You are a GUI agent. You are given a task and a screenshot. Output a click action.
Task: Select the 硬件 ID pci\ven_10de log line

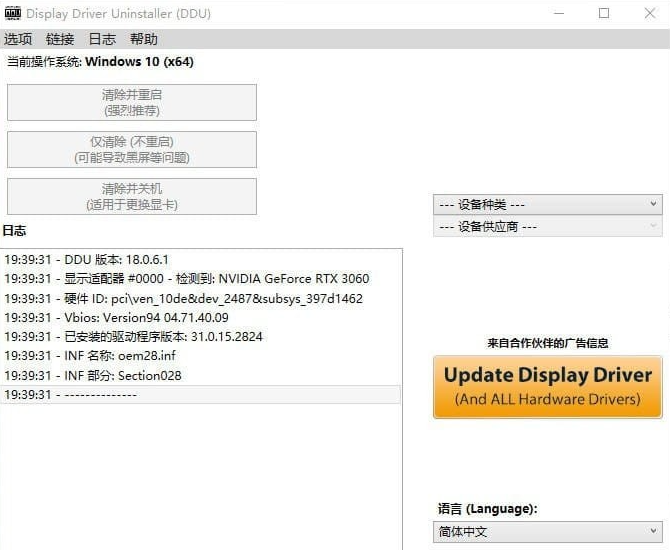click(x=200, y=298)
